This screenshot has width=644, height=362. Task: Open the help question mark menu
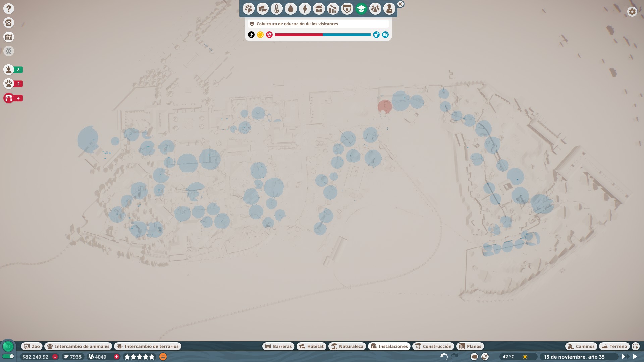click(9, 9)
